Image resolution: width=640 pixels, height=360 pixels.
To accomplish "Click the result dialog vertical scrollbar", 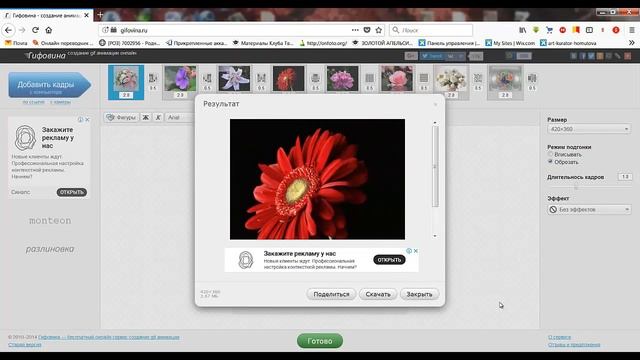I will pos(435,166).
